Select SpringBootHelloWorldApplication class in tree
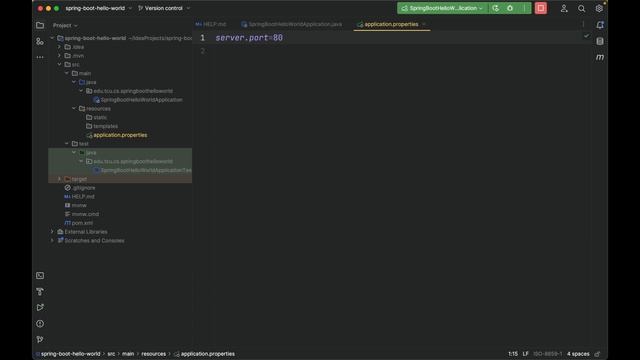The image size is (640, 360). tap(141, 100)
